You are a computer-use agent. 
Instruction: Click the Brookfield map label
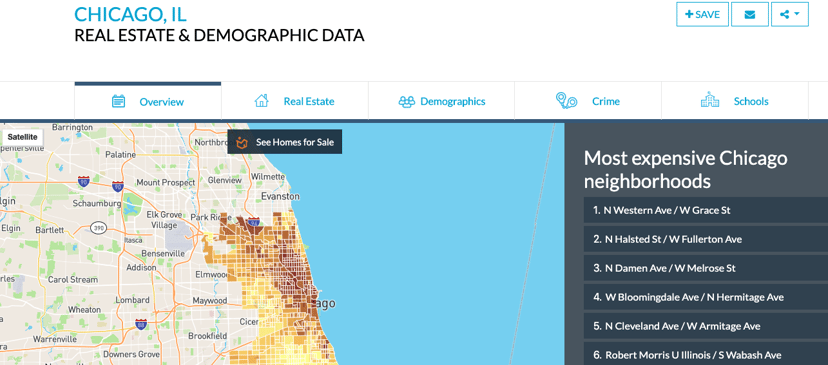(x=208, y=335)
